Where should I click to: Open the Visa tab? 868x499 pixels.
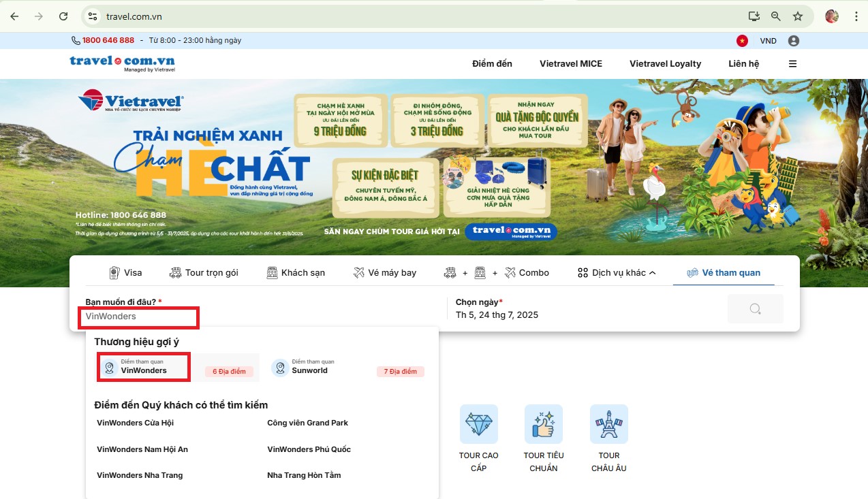click(x=125, y=272)
